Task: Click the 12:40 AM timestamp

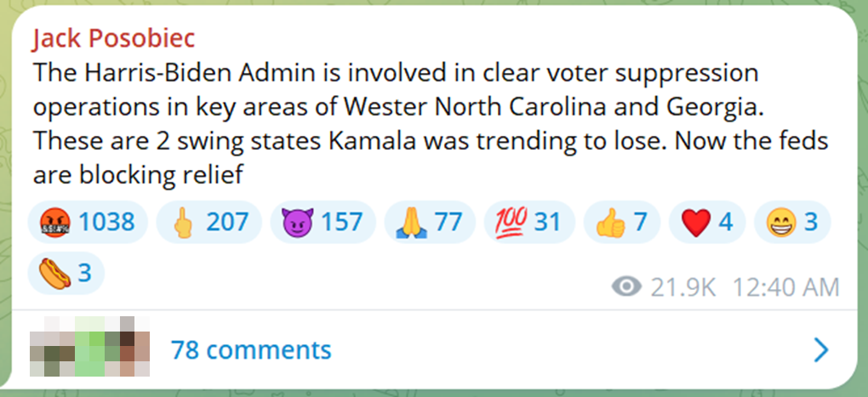Action: pos(786,287)
